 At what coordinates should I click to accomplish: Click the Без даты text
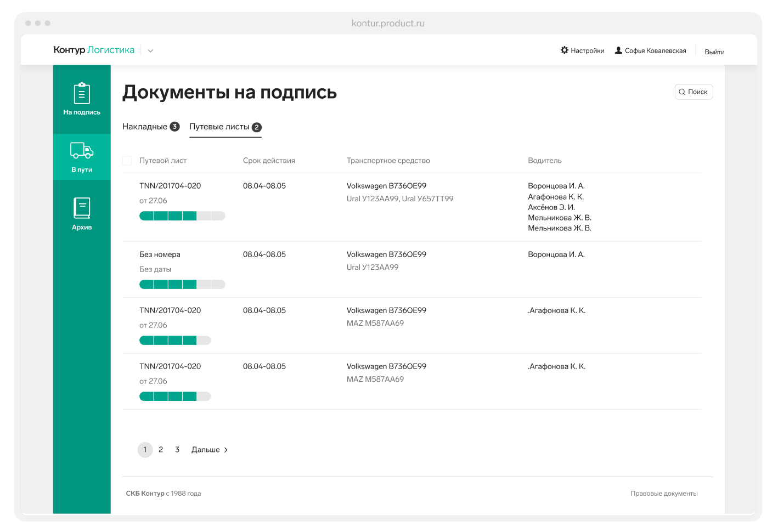[x=155, y=269]
